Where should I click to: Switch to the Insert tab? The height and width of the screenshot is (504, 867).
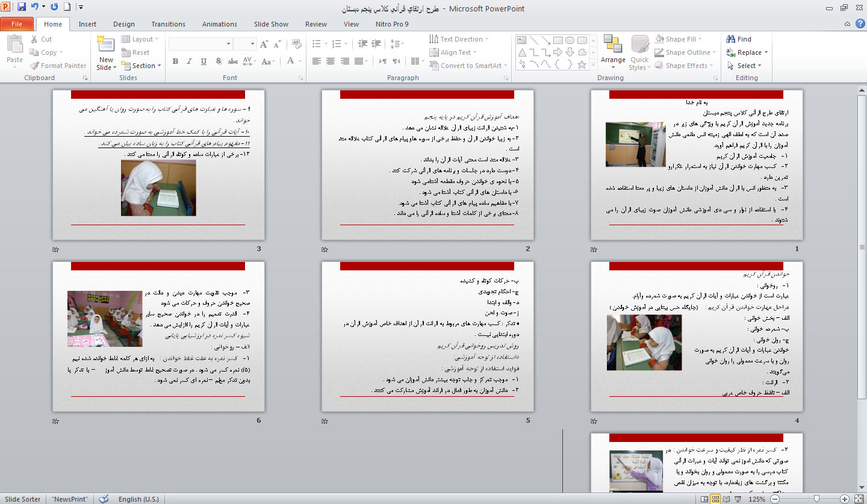click(87, 24)
